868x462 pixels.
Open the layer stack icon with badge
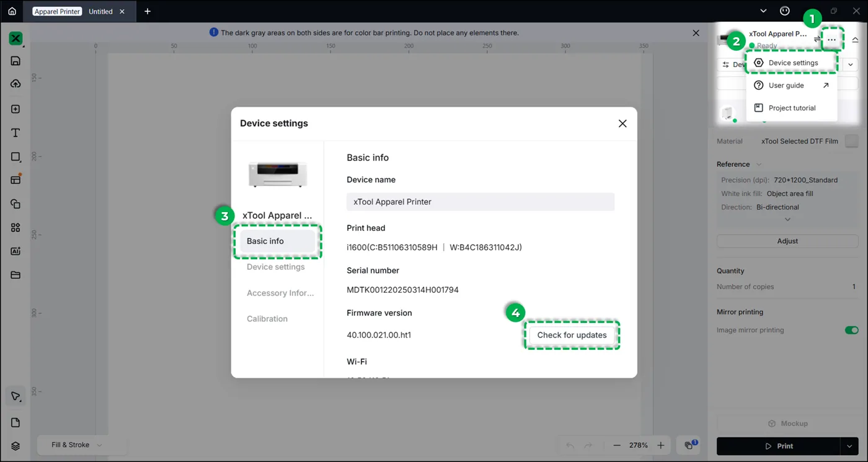point(689,445)
